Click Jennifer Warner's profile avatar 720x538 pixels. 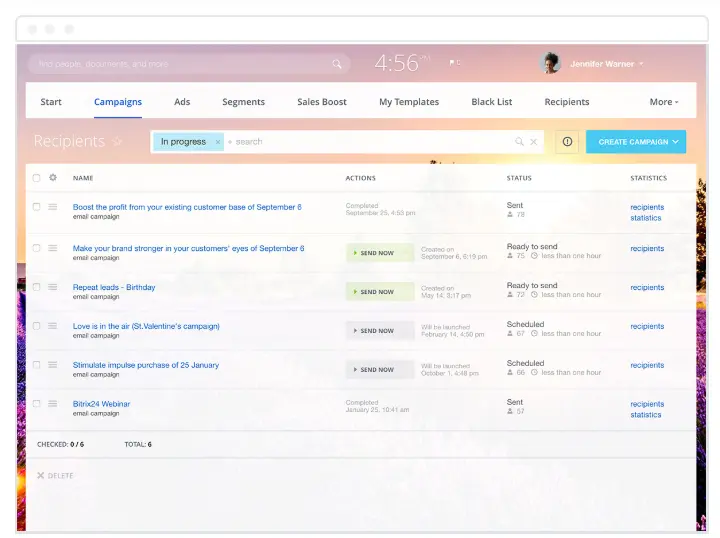tap(550, 63)
